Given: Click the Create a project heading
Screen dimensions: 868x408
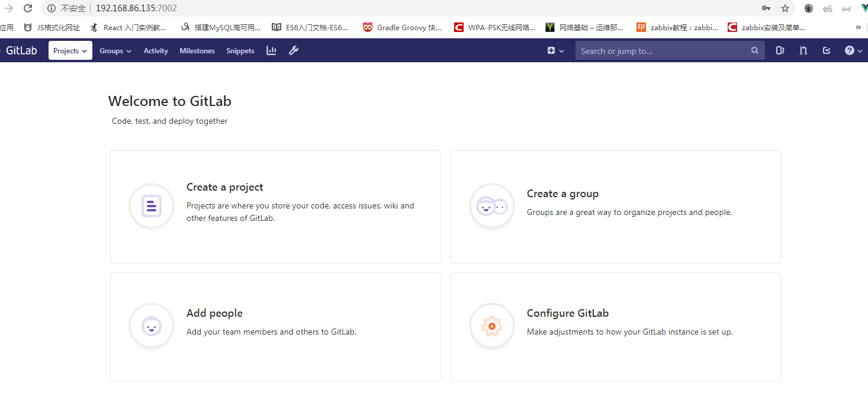Looking at the screenshot, I should coord(224,187).
